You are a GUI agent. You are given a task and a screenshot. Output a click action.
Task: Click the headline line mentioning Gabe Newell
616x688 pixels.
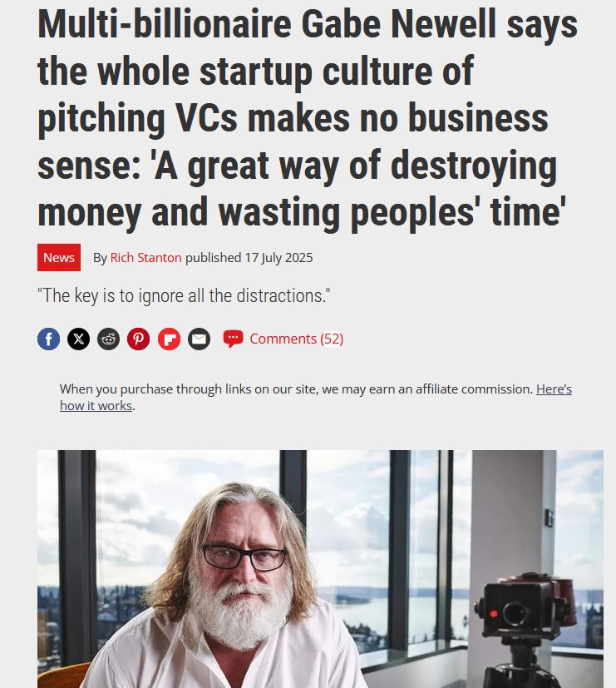(x=308, y=25)
